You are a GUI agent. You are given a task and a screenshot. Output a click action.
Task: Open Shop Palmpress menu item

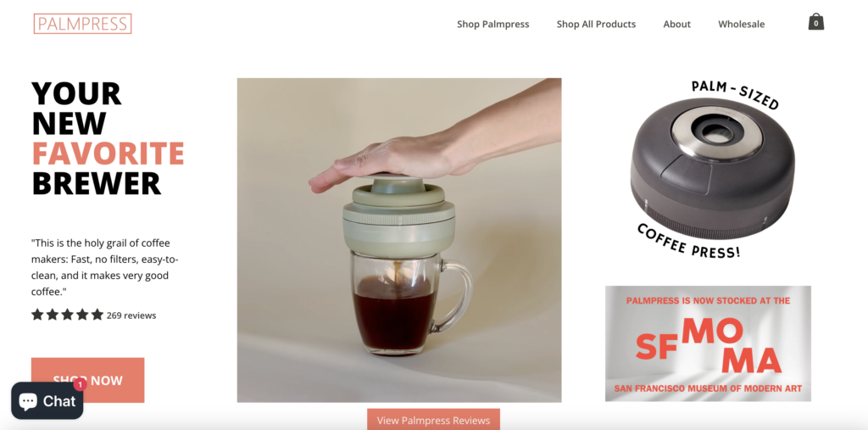[492, 25]
